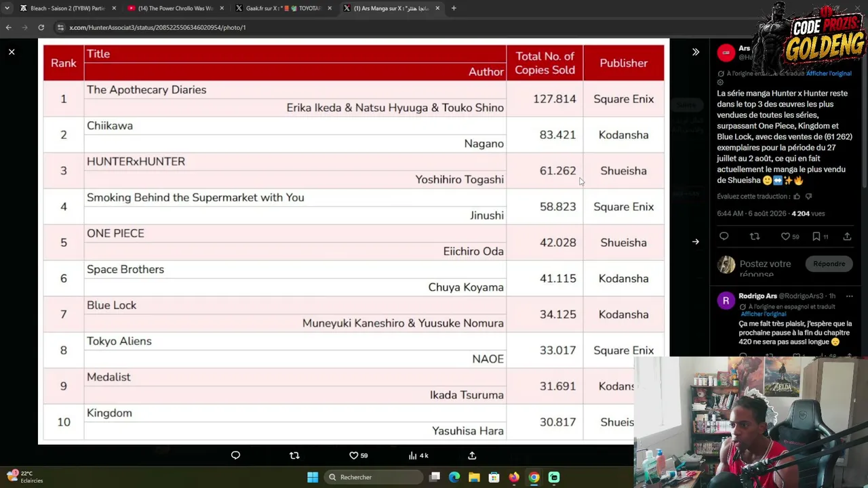
Task: Like the tweet in the side panel
Action: [789, 237]
